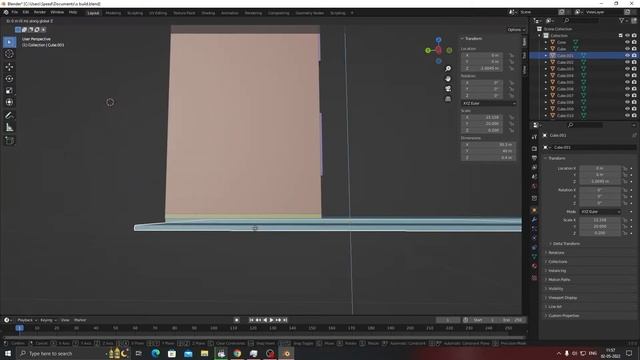Hide the Collection with its eye icon

627,36
